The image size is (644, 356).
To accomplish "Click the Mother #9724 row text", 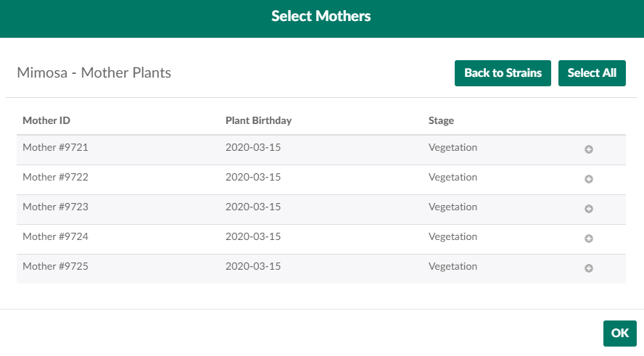I will [55, 237].
